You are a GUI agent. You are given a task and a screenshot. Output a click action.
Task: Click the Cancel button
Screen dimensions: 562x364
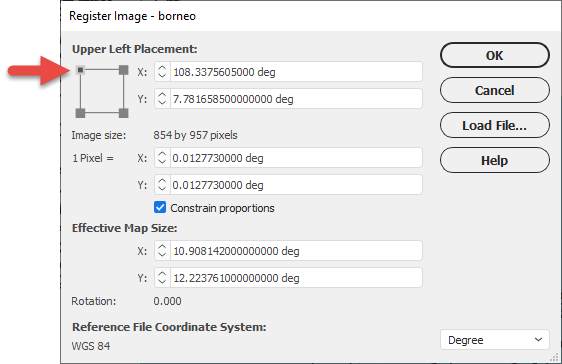(x=495, y=90)
